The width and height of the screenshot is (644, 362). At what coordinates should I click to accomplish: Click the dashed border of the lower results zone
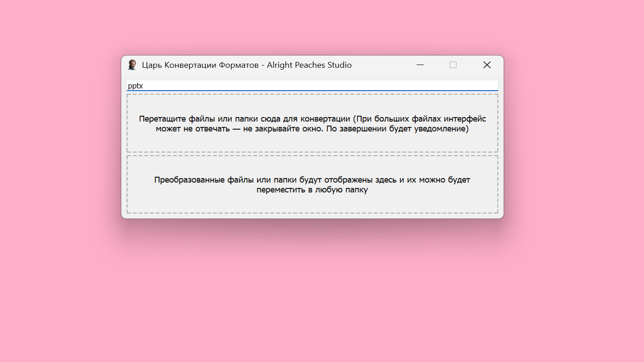(312, 212)
